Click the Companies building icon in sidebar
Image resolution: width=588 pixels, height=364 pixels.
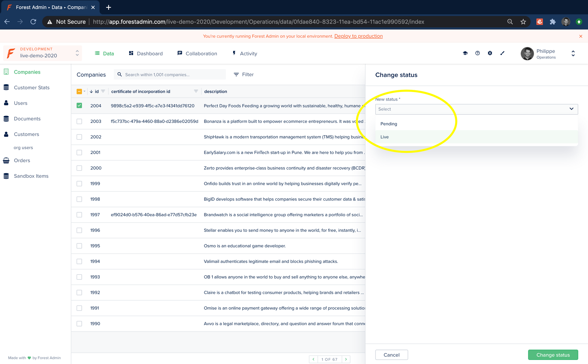click(6, 72)
